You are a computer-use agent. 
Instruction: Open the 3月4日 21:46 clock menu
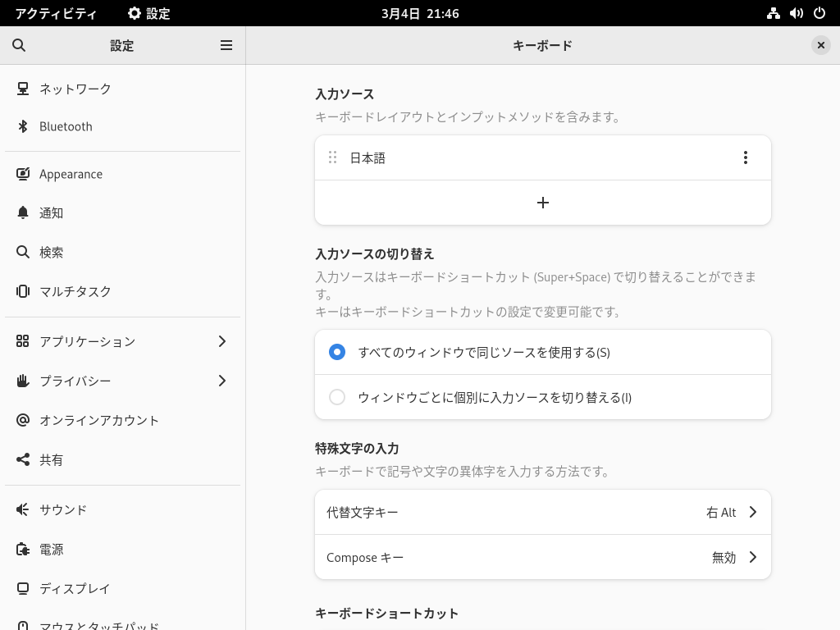(420, 13)
